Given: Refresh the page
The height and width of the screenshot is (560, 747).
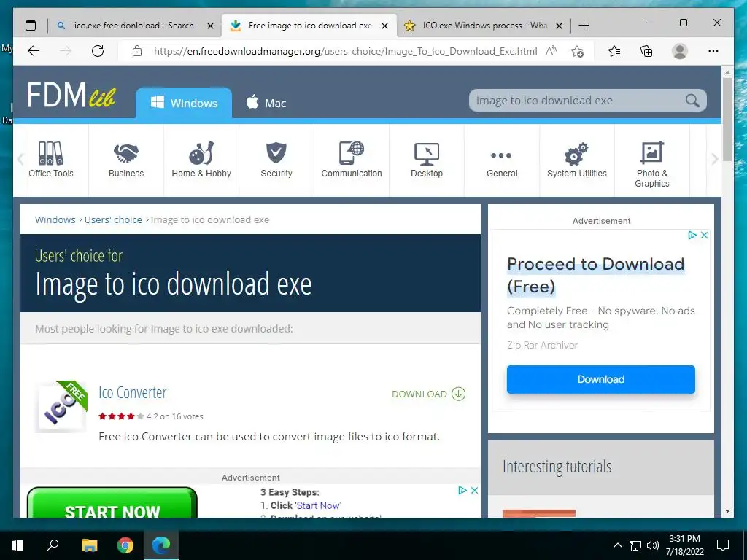Looking at the screenshot, I should [x=98, y=51].
